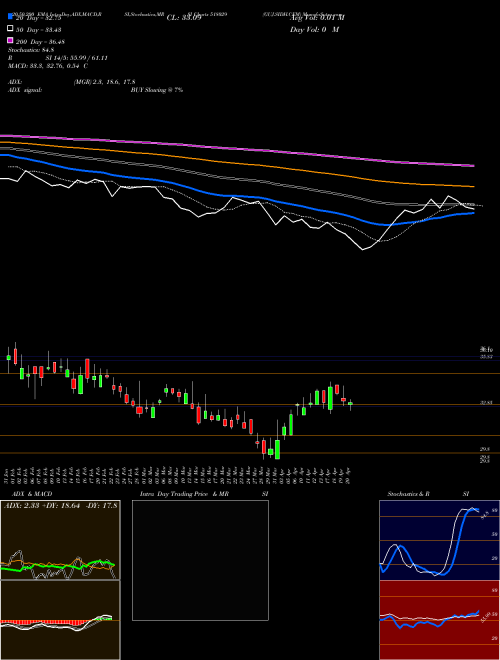
Task: Click the magenta 200 Day legend swatch
Action: (x=10, y=40)
